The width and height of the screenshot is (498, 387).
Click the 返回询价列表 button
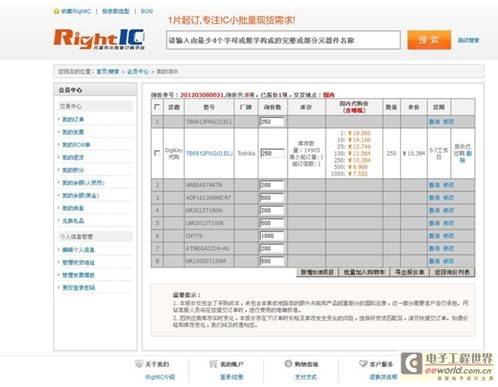point(452,272)
